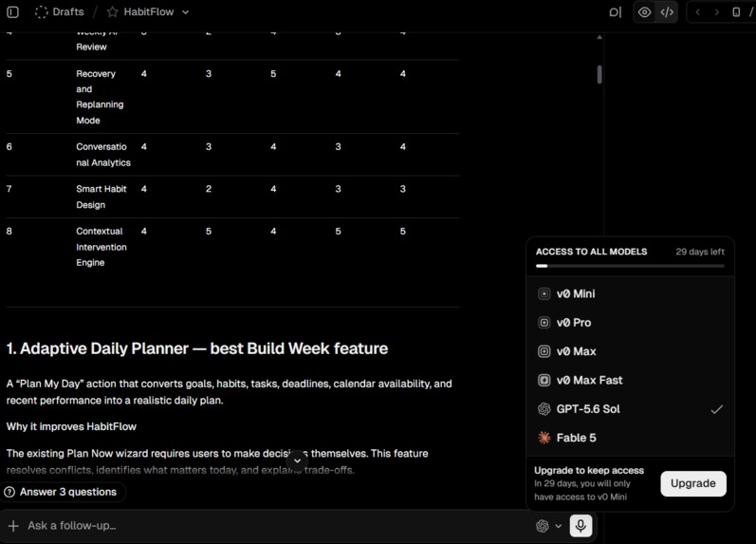Click the v0 Mini icon

(544, 294)
